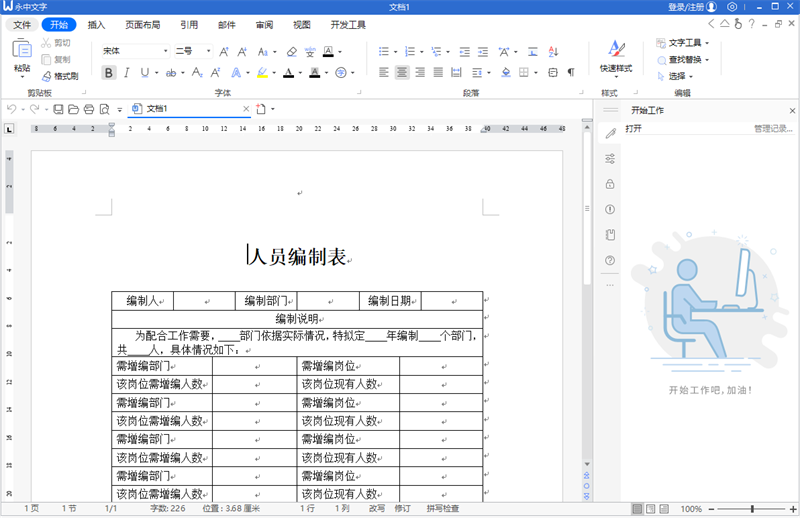800x518 pixels.
Task: Click the zoom in plus button
Action: (x=792, y=509)
